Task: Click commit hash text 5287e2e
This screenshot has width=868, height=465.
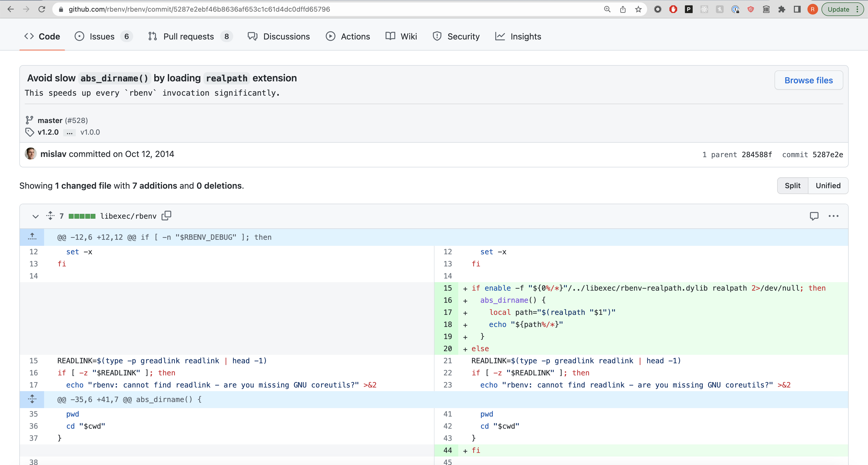Action: pyautogui.click(x=828, y=155)
